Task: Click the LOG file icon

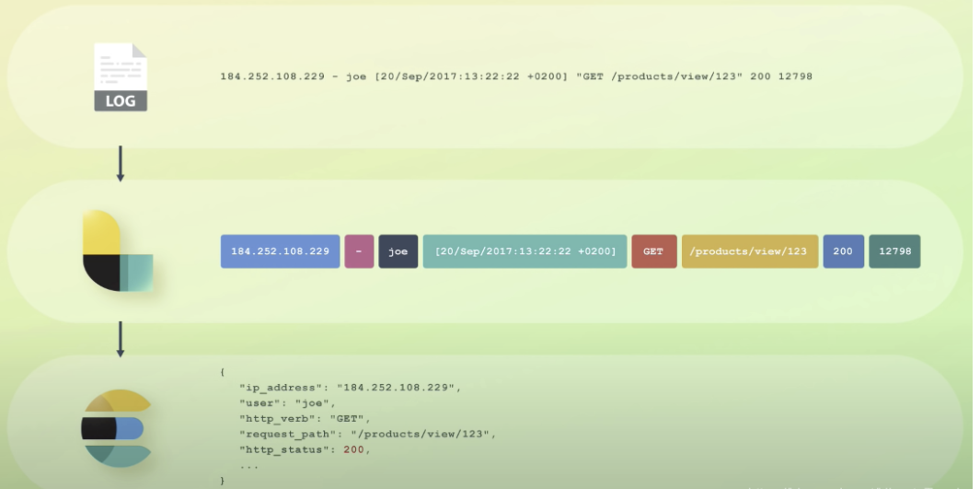Action: pos(121,77)
